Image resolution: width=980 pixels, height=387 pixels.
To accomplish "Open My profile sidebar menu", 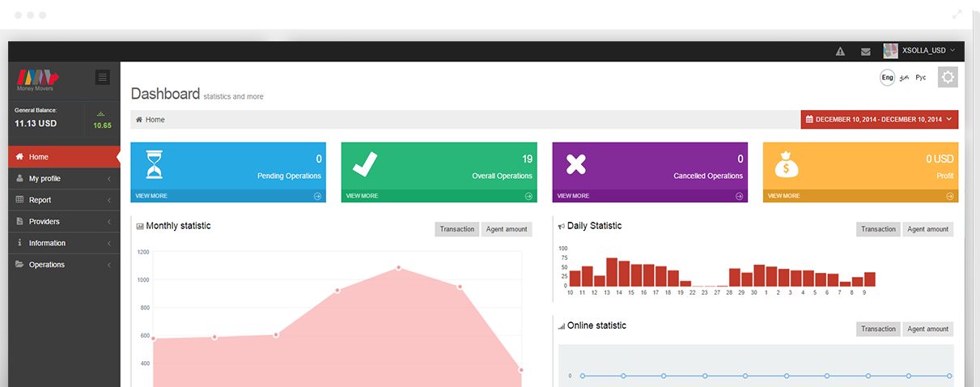I will [64, 178].
